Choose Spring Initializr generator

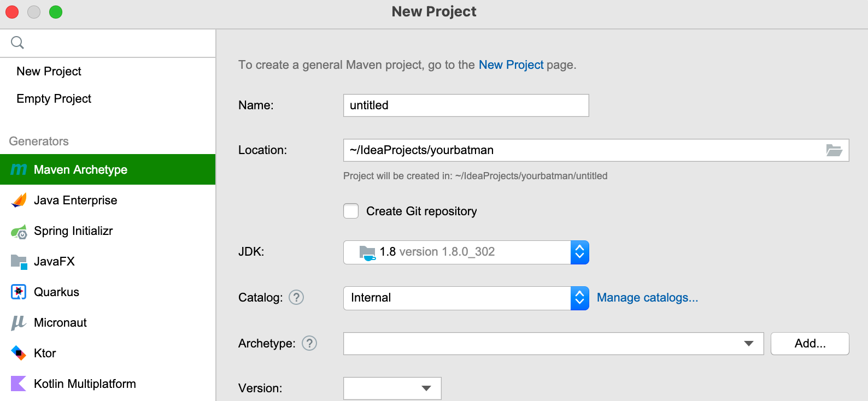tap(108, 231)
